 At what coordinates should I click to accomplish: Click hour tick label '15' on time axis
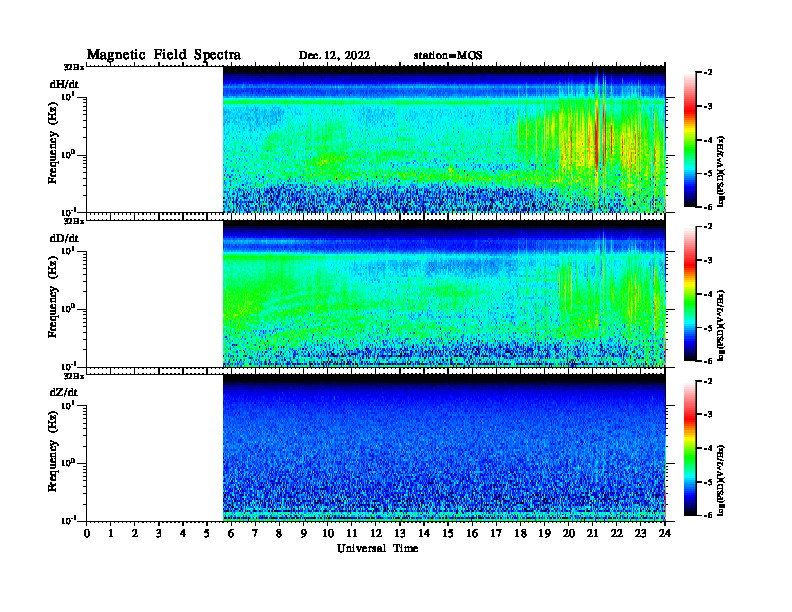448,533
